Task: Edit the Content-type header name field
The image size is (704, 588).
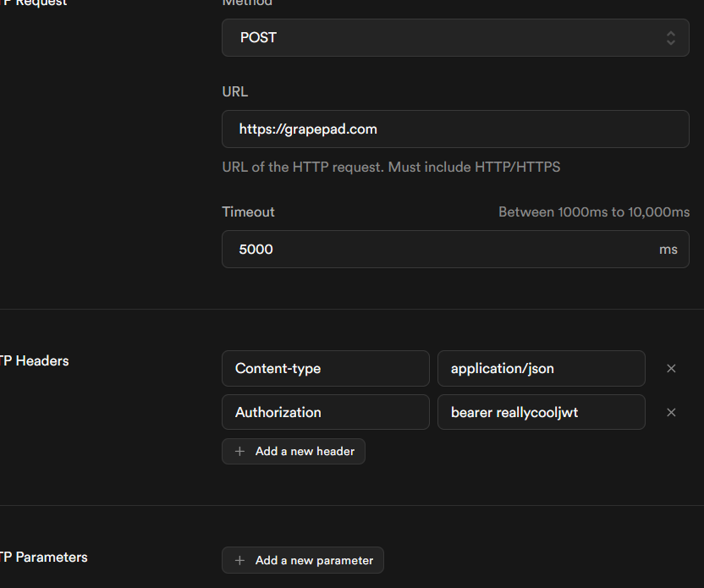Action: 326,369
